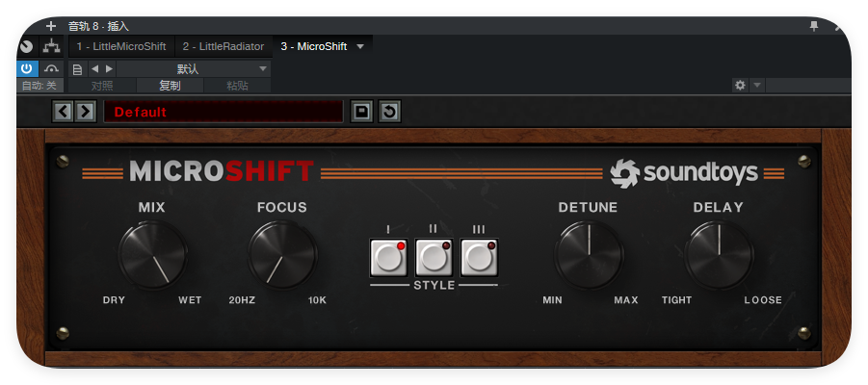Click the FOCUS knob
868x385 pixels.
click(x=282, y=255)
